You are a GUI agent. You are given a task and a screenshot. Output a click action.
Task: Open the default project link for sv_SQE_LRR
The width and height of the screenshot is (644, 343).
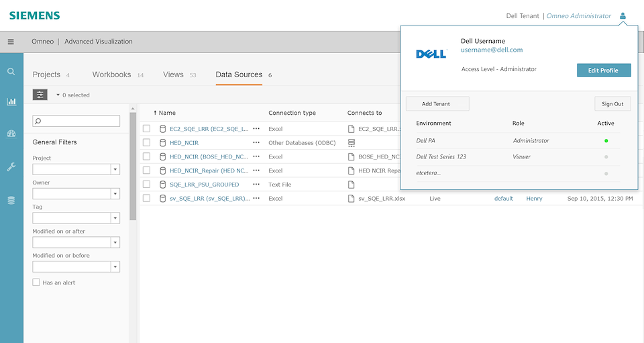(x=504, y=199)
